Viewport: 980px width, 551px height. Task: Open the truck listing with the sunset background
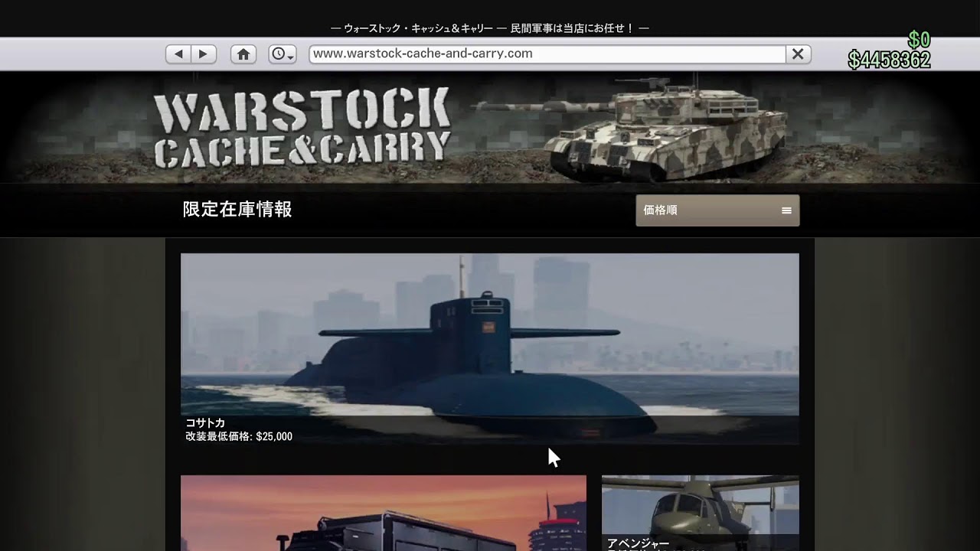coord(384,513)
